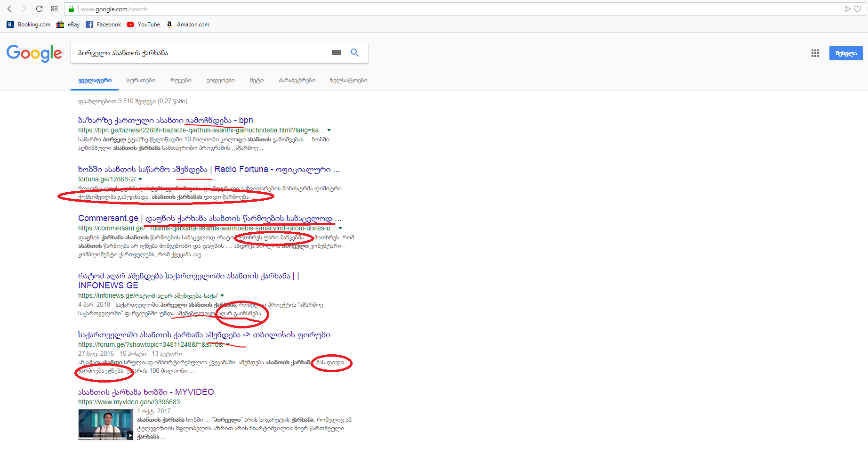The width and height of the screenshot is (868, 457).
Task: Go back with the browser back arrow
Action: tap(9, 9)
